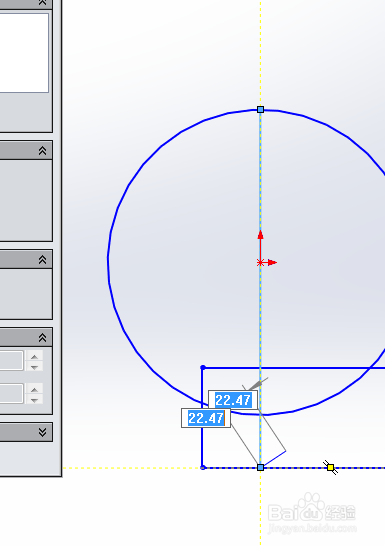This screenshot has height=546, width=385.
Task: Click into the upper numeric field in the panel
Action: [x=11, y=360]
